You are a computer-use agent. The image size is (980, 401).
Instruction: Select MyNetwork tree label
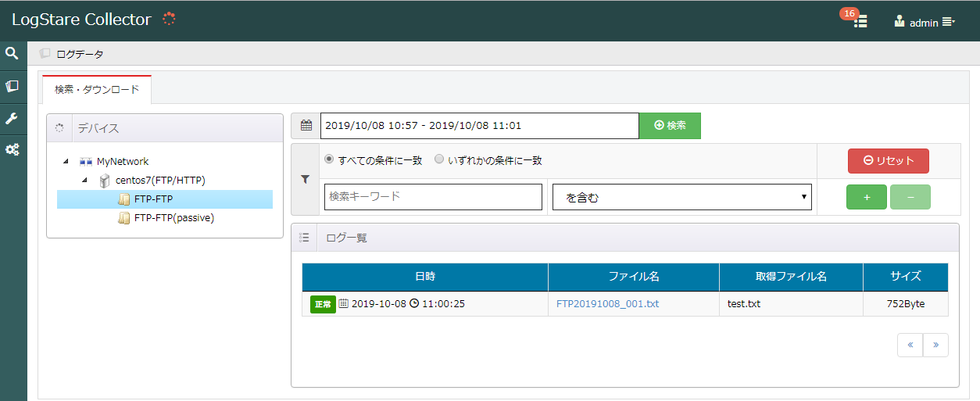123,162
